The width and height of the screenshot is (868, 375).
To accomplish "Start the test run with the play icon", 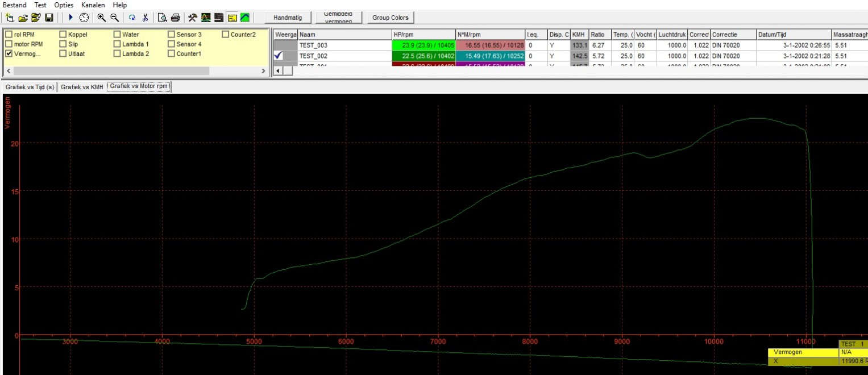I will (70, 18).
